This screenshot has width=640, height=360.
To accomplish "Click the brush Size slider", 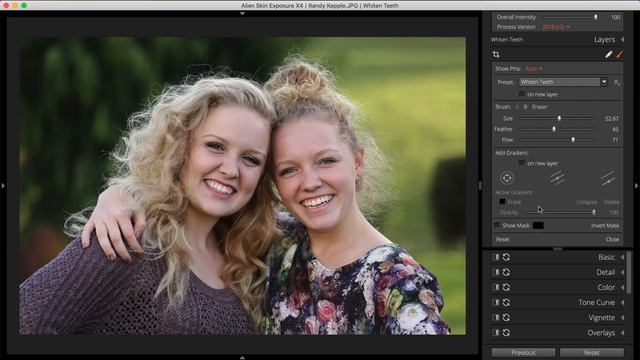I will click(x=558, y=118).
